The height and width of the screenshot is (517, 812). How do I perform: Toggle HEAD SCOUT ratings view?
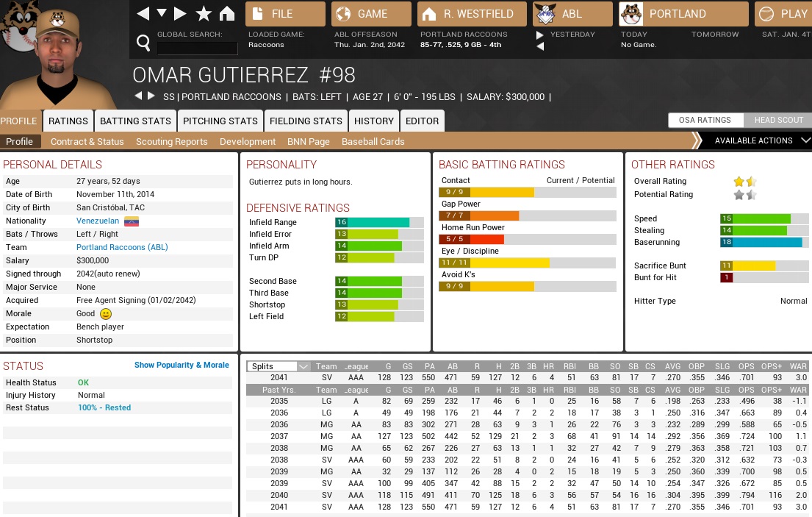778,120
